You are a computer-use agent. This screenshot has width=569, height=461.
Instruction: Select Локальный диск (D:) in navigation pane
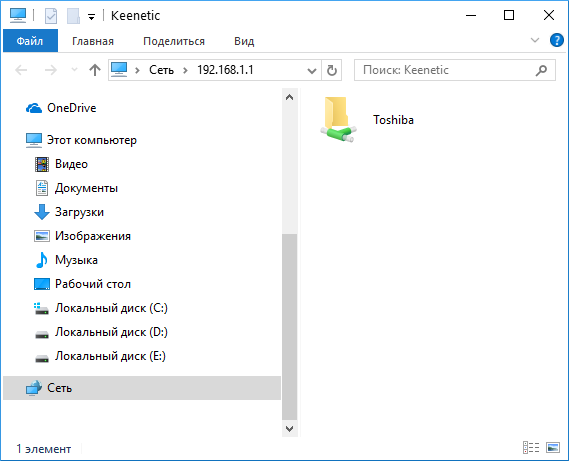coord(111,332)
